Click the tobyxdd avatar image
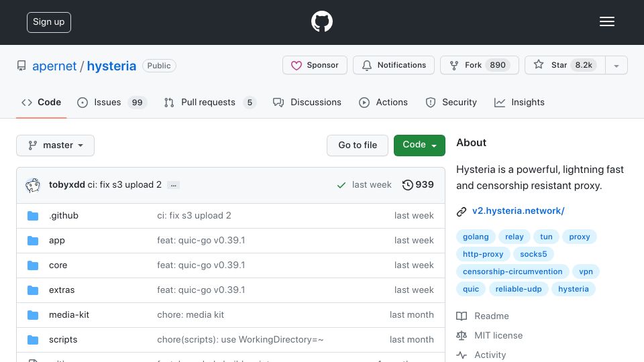Image resolution: width=644 pixels, height=362 pixels. (33, 185)
